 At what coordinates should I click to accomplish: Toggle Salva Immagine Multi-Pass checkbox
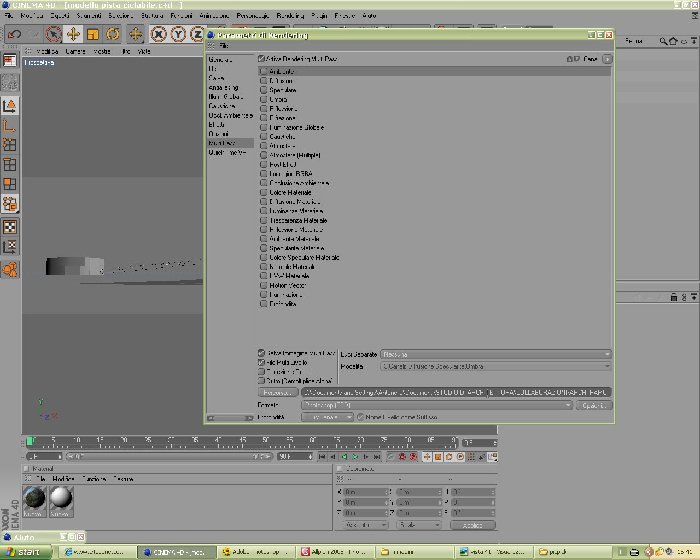(262, 353)
